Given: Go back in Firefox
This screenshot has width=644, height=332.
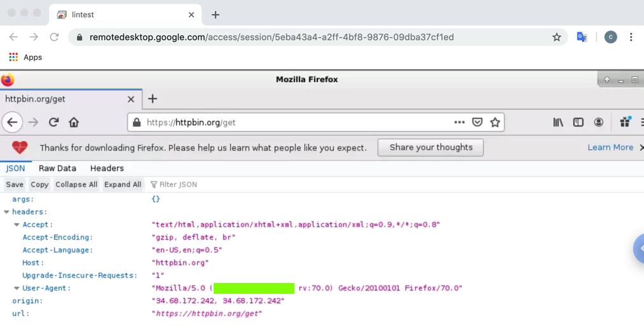Looking at the screenshot, I should point(12,122).
